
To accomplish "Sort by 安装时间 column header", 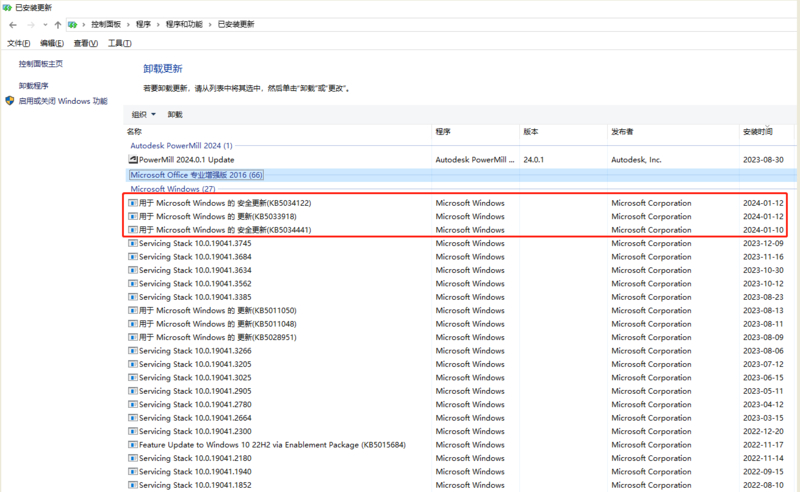I will 758,132.
